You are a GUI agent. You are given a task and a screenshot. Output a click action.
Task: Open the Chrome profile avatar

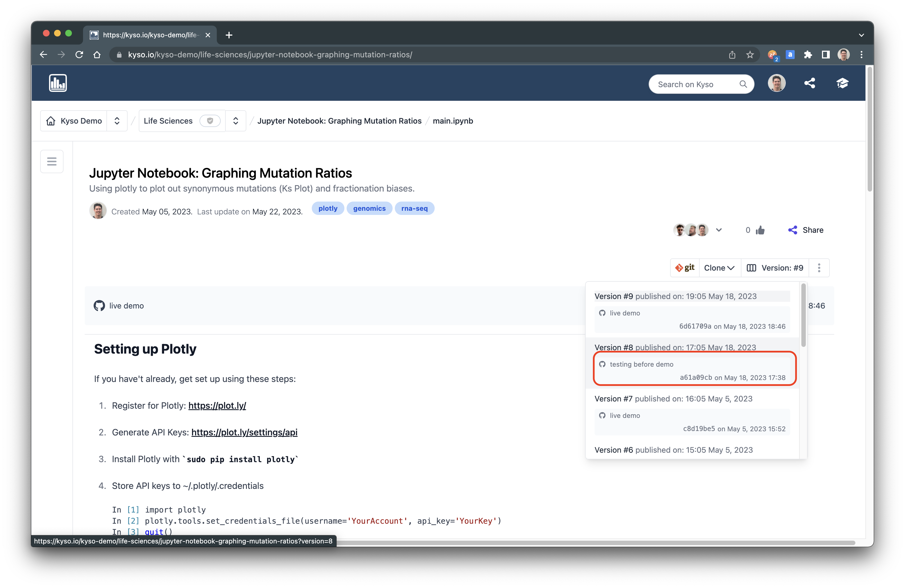pyautogui.click(x=843, y=55)
